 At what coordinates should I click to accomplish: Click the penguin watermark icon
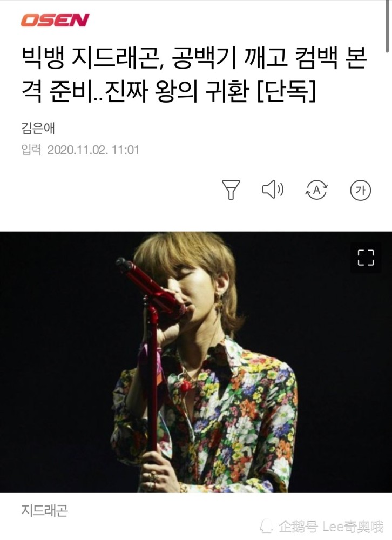tap(267, 526)
